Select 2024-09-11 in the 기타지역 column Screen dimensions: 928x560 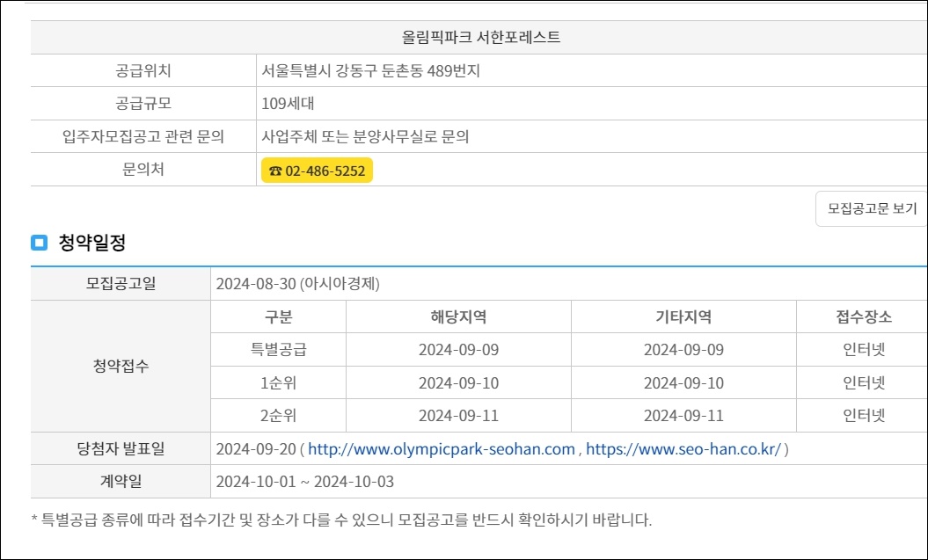pos(683,416)
